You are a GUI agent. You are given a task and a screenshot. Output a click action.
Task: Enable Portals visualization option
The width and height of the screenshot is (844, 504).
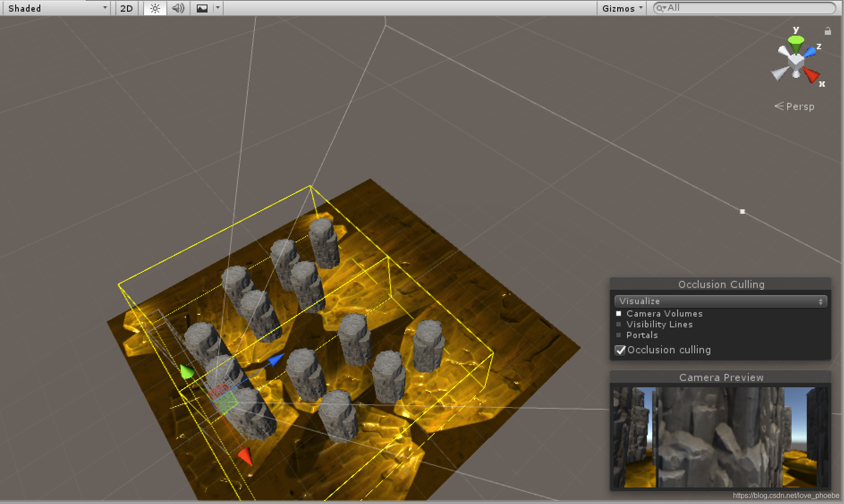coord(619,335)
